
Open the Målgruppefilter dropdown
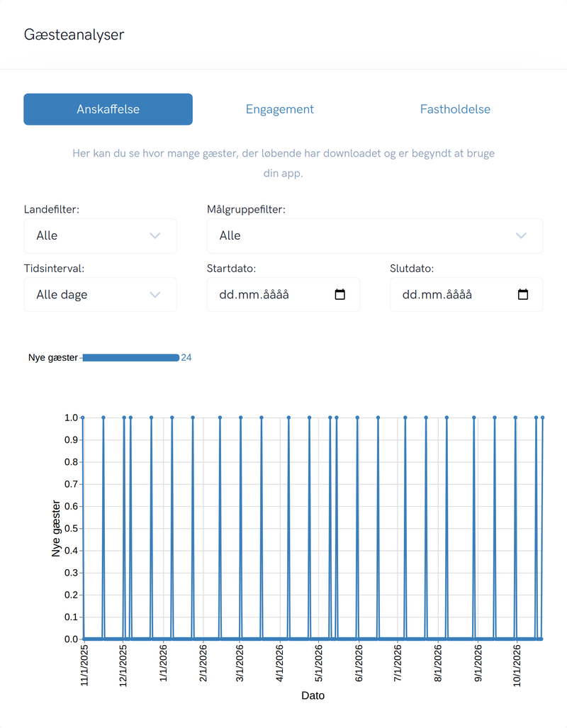coord(375,236)
